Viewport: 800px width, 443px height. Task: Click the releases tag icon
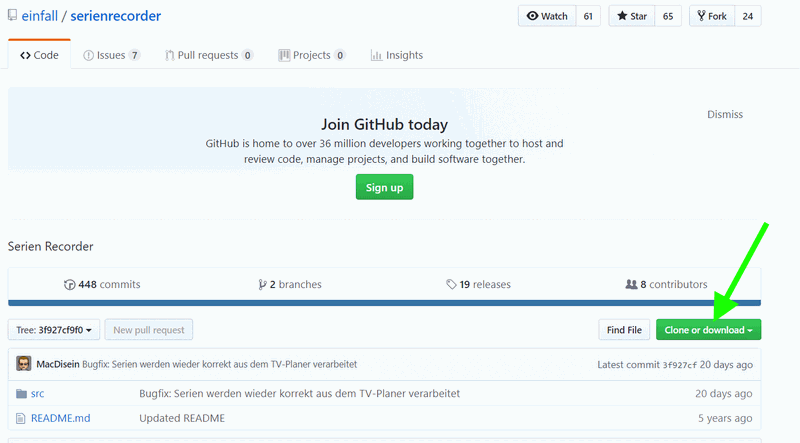tap(451, 284)
